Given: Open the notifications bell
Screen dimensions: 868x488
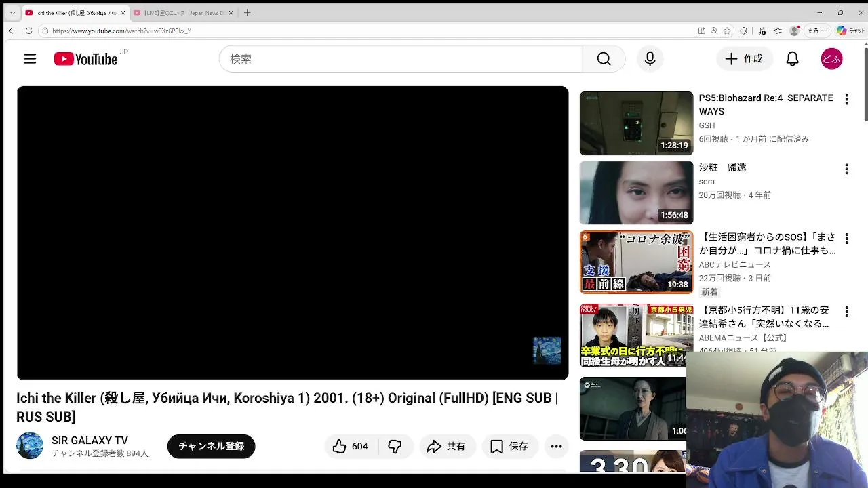Looking at the screenshot, I should point(792,59).
